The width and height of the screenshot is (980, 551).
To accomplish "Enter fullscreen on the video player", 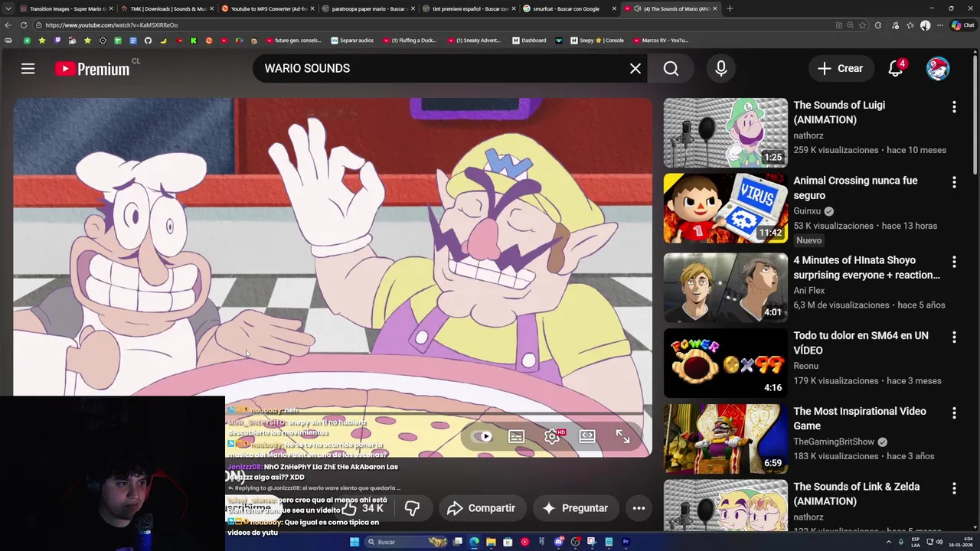I will point(622,437).
